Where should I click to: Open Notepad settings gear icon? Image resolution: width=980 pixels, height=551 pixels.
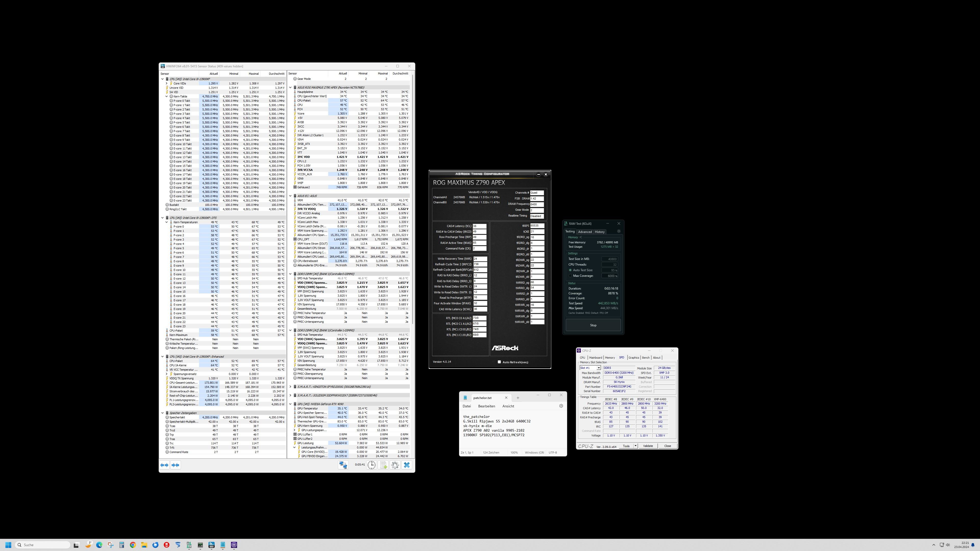561,406
